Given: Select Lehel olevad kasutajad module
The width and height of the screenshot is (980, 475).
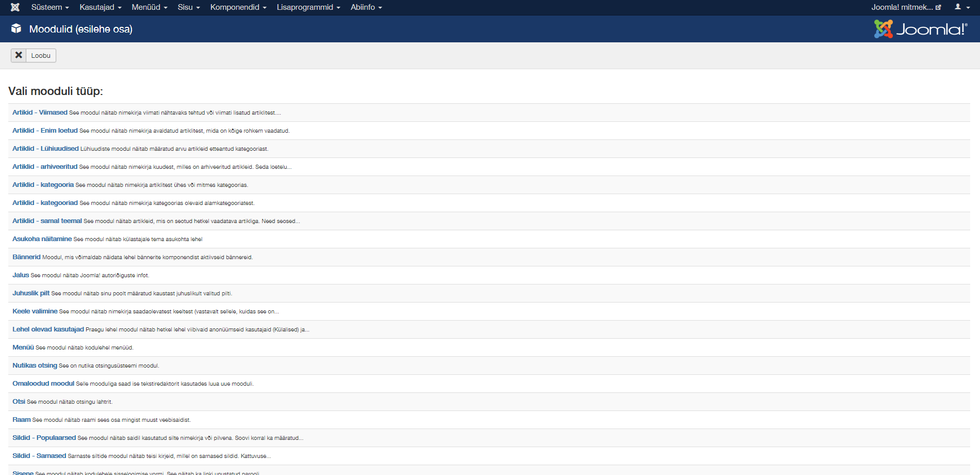Looking at the screenshot, I should click(x=48, y=329).
